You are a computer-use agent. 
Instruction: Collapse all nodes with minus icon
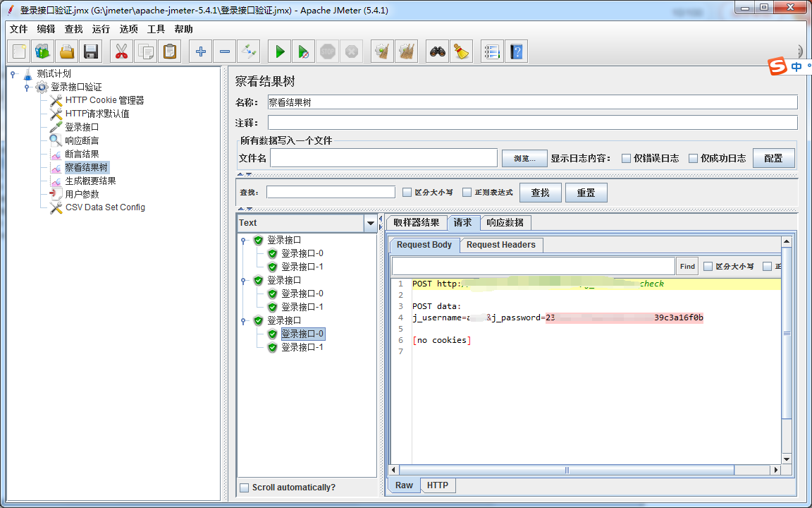tap(224, 52)
